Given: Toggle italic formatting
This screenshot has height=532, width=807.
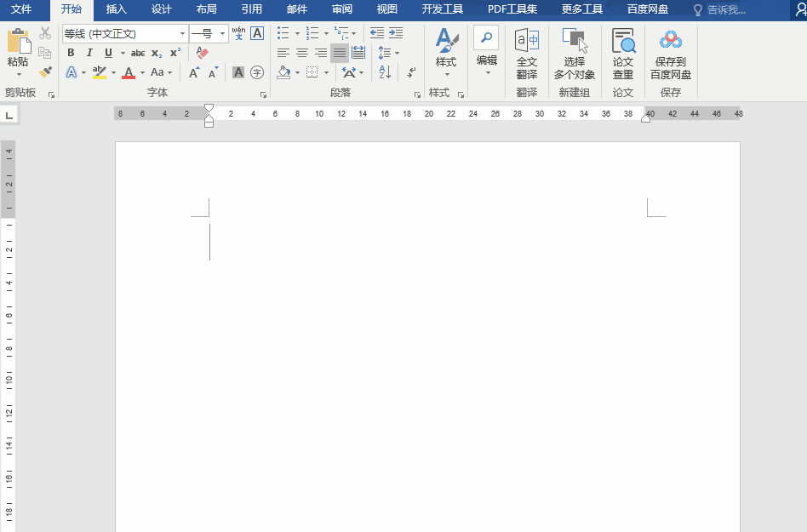Looking at the screenshot, I should click(x=89, y=53).
